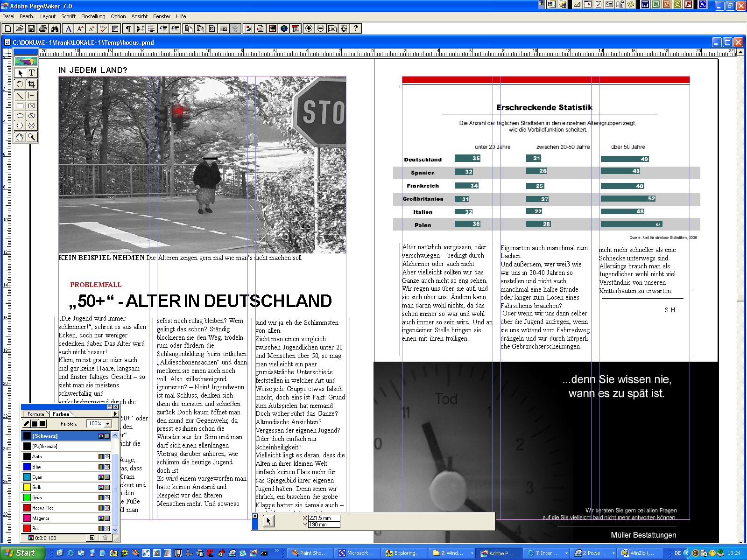Image resolution: width=747 pixels, height=560 pixels.
Task: Switch to the Farben tab
Action: 61,414
